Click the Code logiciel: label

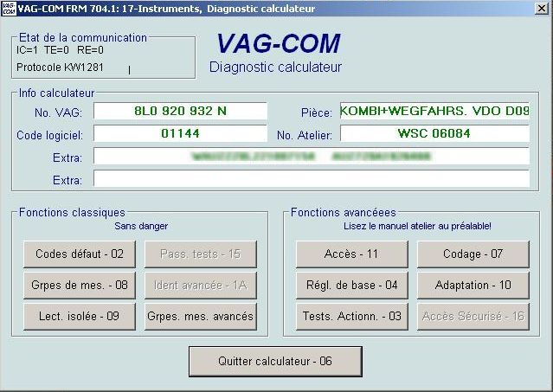tap(49, 135)
